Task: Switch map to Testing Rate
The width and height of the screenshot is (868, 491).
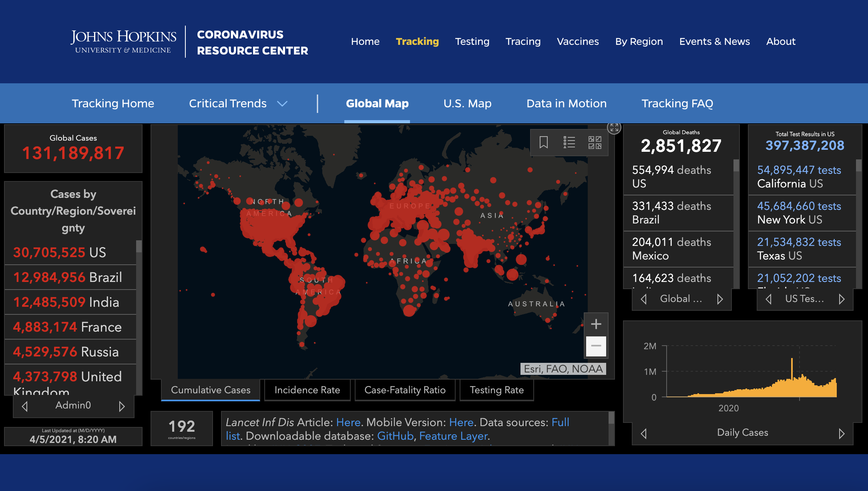Action: point(496,390)
